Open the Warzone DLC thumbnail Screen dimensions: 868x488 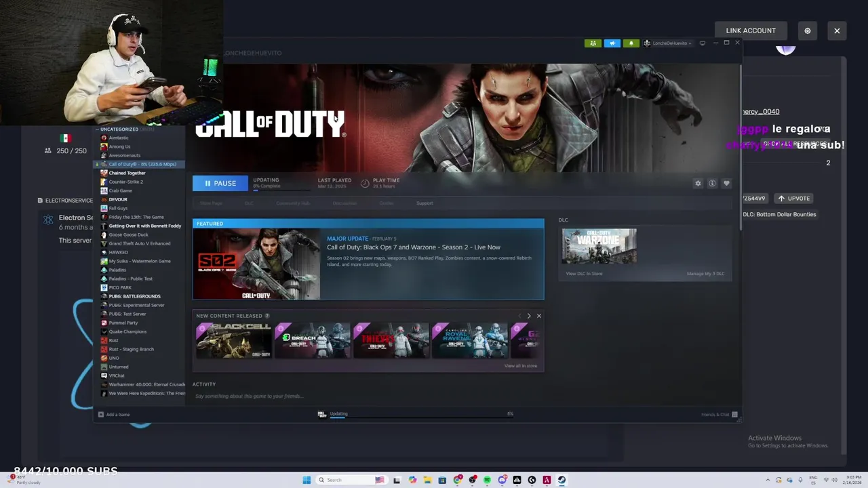(x=599, y=246)
